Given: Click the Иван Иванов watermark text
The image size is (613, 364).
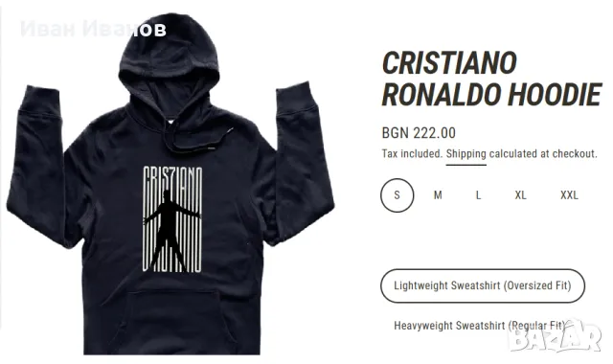Looking at the screenshot, I should 94,30.
